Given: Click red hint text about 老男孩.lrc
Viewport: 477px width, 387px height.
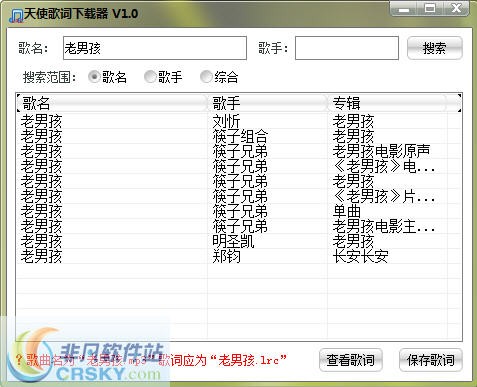Looking at the screenshot, I should pos(151,360).
